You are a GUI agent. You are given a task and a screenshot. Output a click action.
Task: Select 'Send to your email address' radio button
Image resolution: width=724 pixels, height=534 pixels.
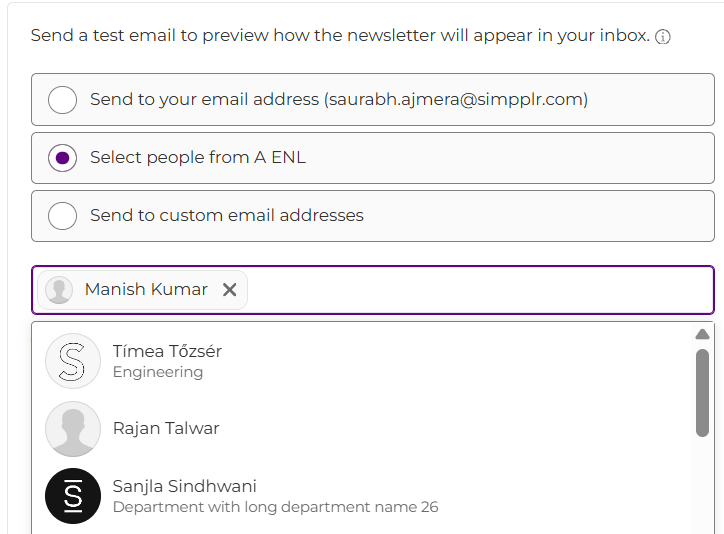click(x=63, y=99)
